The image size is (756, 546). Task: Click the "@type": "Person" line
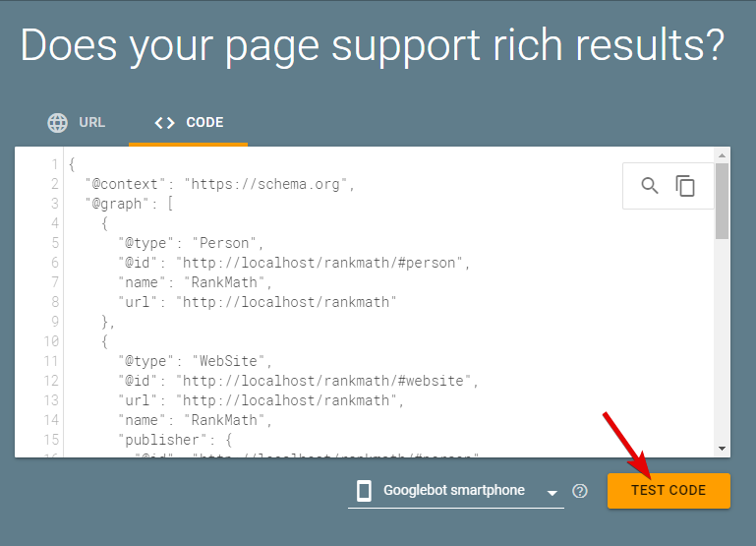point(192,243)
